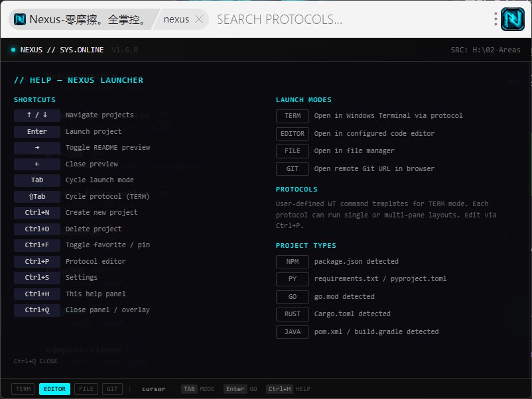Click the RUST project type badge
Screen dimensions: 532x399
pos(293,314)
